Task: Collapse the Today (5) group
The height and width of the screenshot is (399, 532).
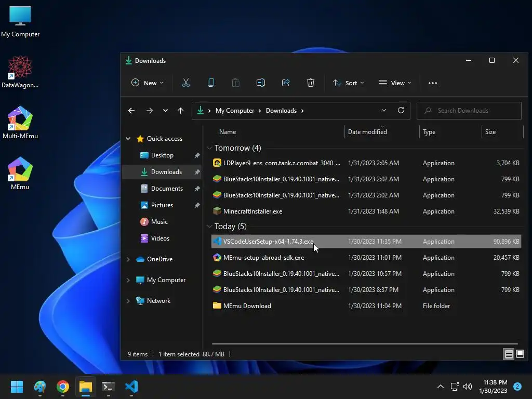Action: click(210, 227)
